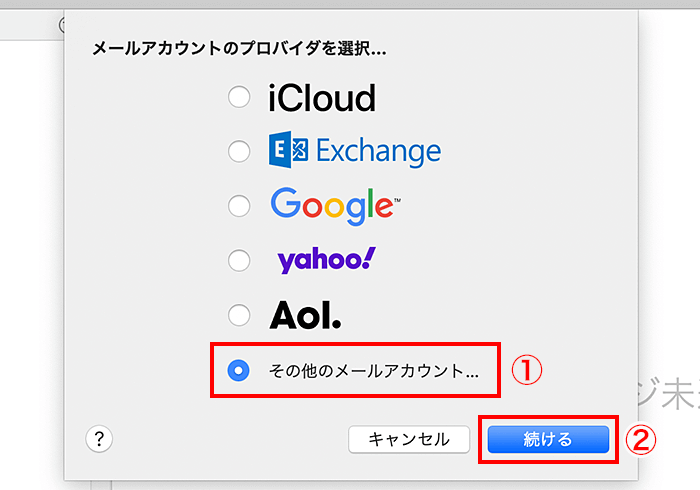Viewport: 700px width, 490px height.
Task: Select the Exchange radio button
Action: coord(239,152)
